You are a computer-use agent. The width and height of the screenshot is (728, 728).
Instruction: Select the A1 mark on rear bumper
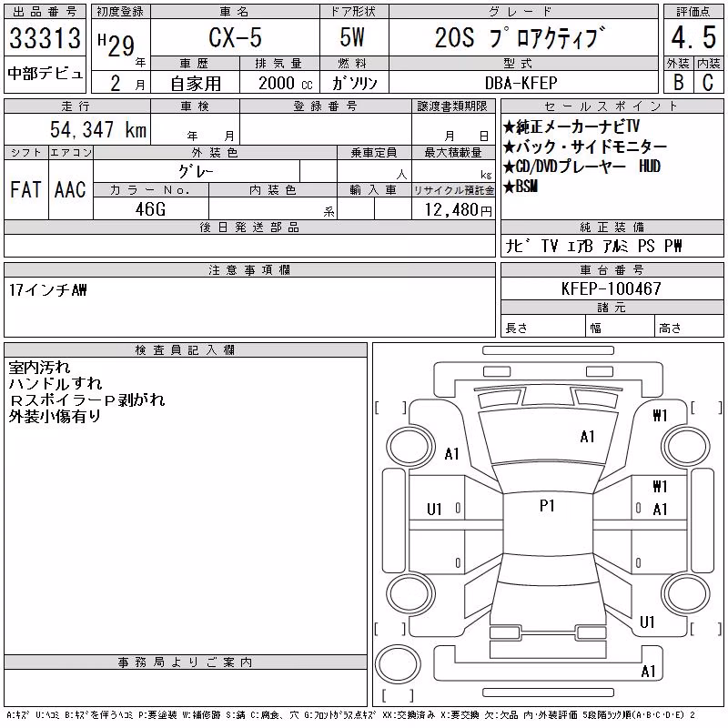[648, 671]
